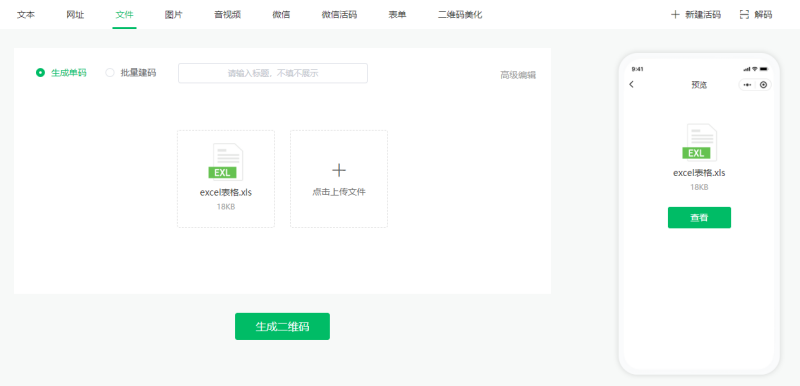Click the 18KB text in phone preview
Viewport: 800px width, 386px height.
pos(699,187)
